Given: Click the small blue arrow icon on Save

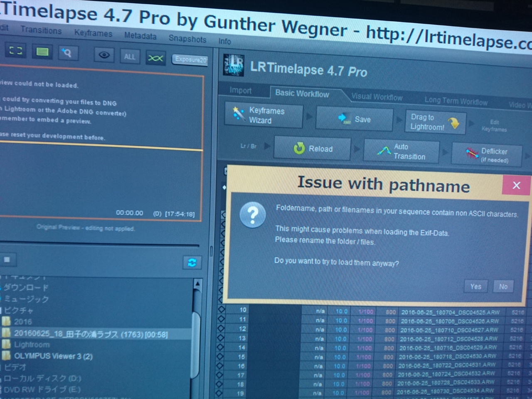Looking at the screenshot, I should [x=344, y=119].
